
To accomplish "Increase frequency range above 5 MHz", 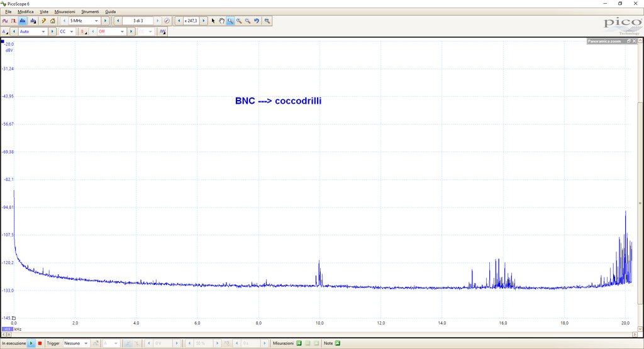I will [x=105, y=21].
